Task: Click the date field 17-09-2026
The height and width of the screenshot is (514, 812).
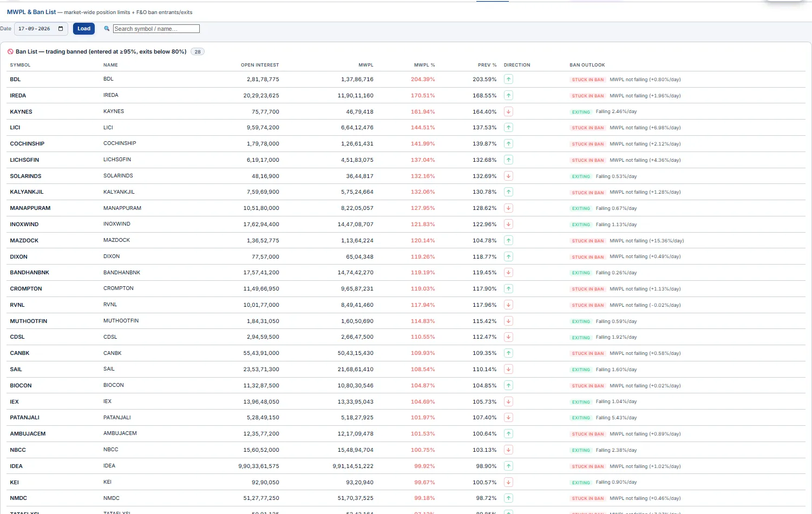Action: tap(41, 29)
